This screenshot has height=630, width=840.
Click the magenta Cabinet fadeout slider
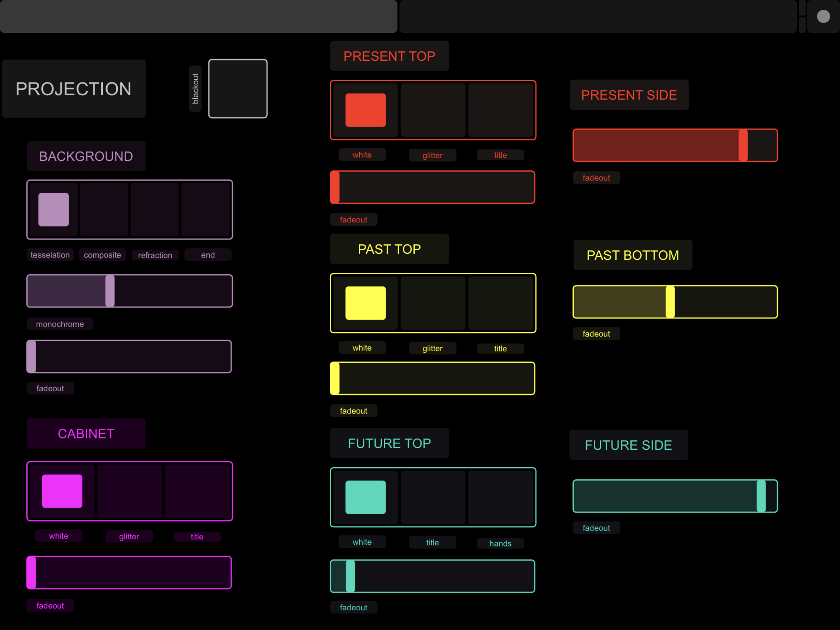[x=130, y=572]
